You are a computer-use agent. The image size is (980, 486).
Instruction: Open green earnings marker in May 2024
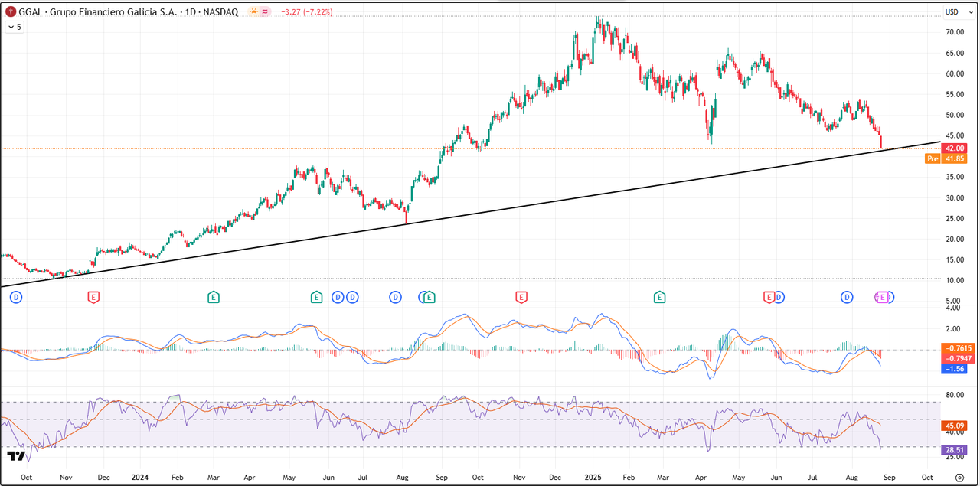[316, 297]
